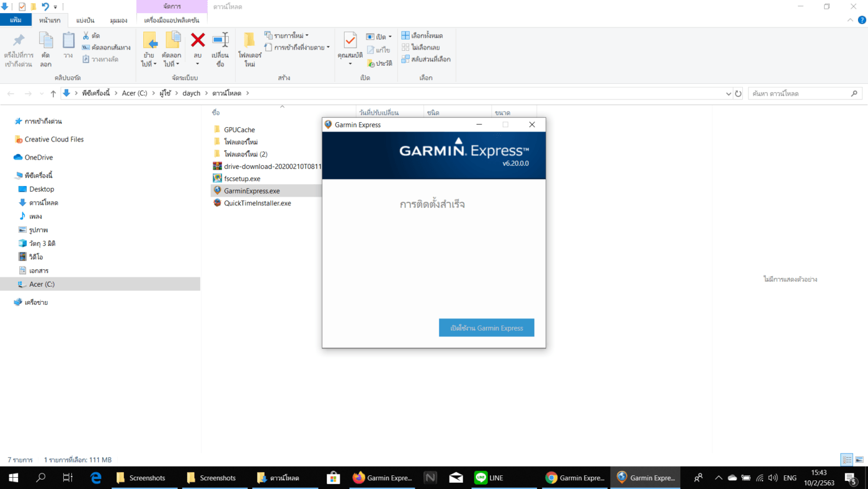
Task: Open Mail app from taskbar
Action: 456,478
